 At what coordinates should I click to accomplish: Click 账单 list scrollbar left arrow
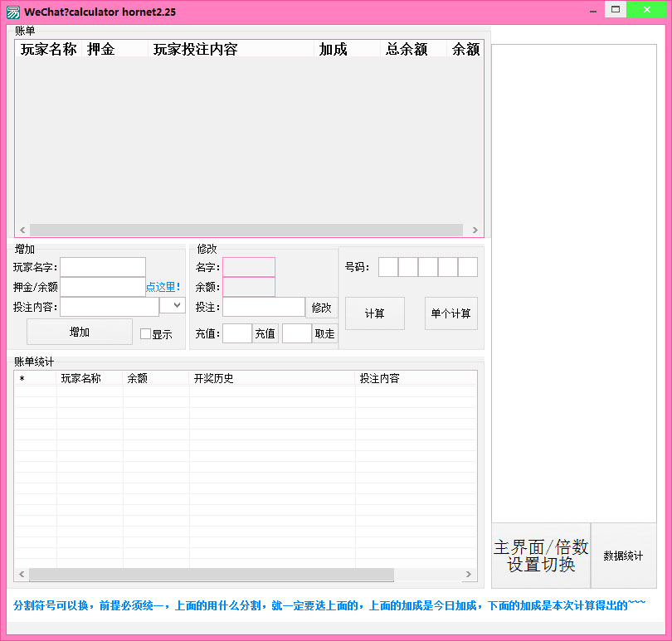pos(22,230)
